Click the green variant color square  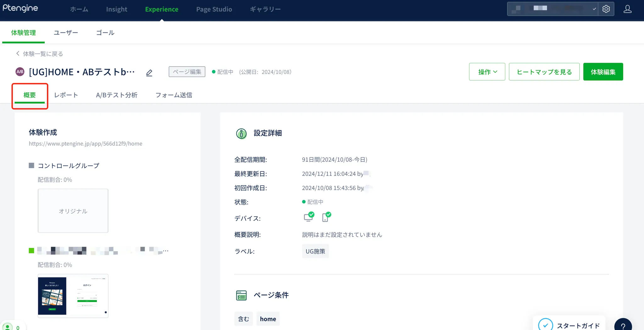[31, 251]
